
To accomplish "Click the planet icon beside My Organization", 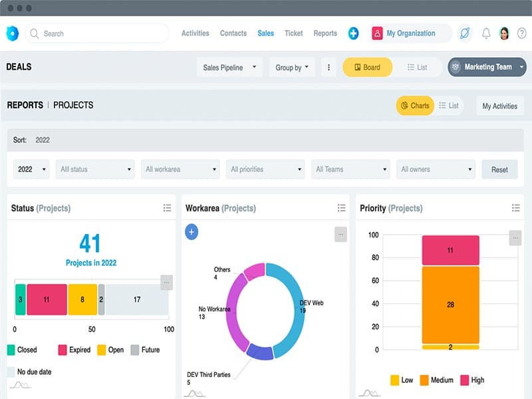I will tap(464, 33).
